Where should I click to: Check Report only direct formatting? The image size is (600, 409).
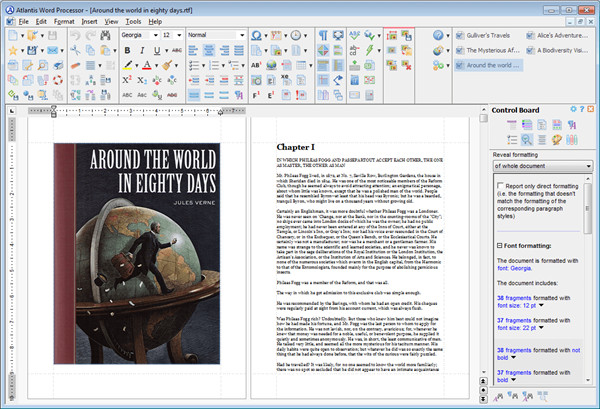[x=500, y=186]
